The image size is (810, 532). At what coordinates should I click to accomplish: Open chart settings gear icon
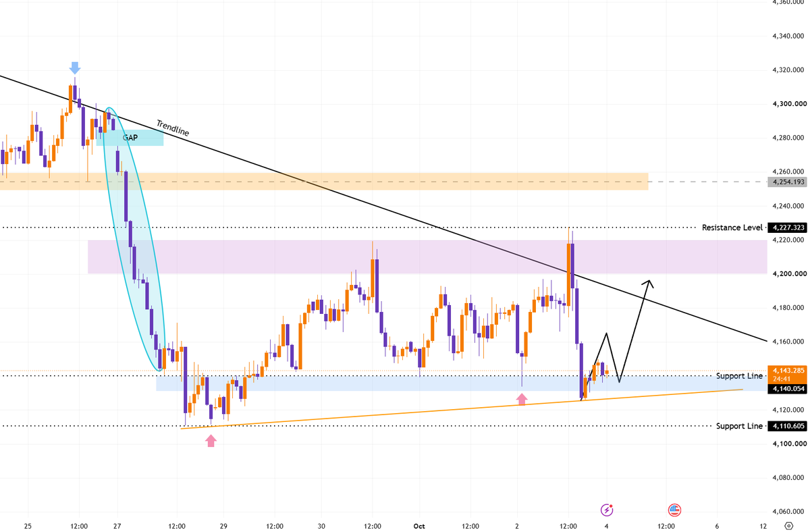(788, 525)
